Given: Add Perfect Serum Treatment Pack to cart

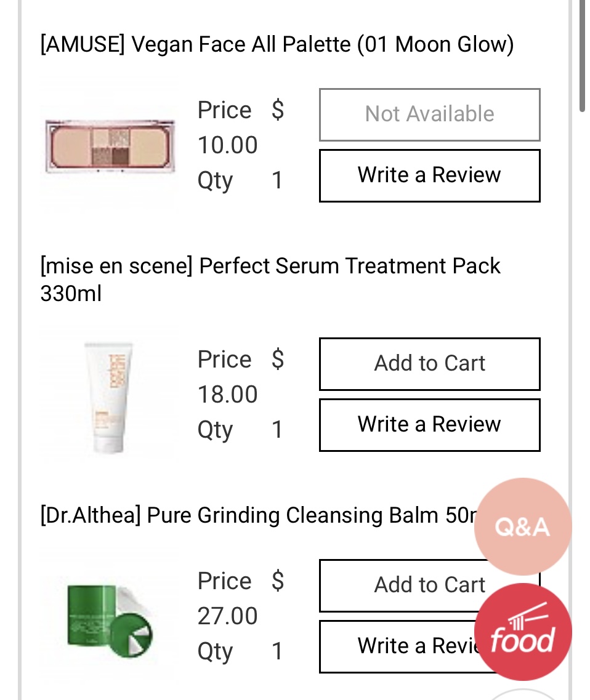Looking at the screenshot, I should coord(429,363).
